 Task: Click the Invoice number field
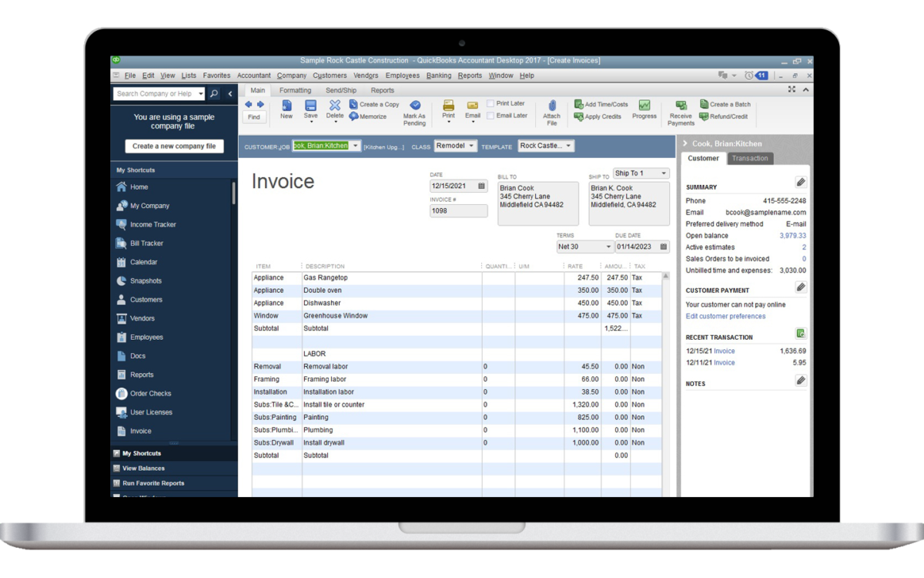click(x=458, y=210)
